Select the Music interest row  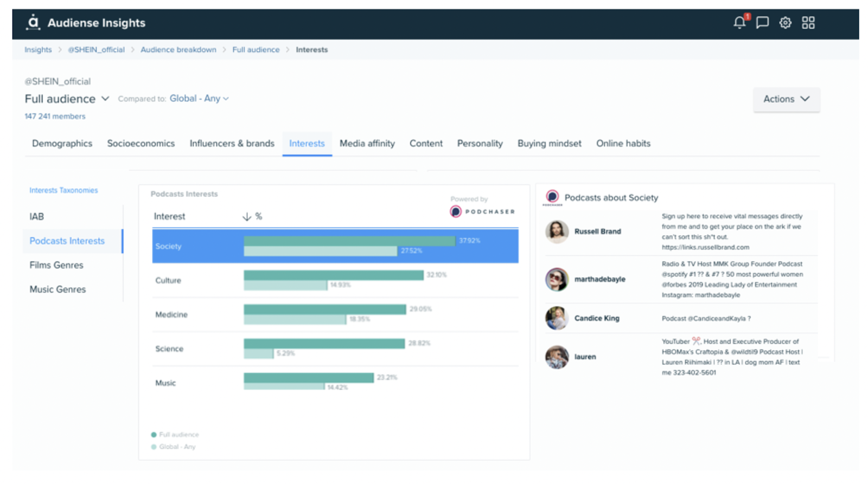pos(335,383)
